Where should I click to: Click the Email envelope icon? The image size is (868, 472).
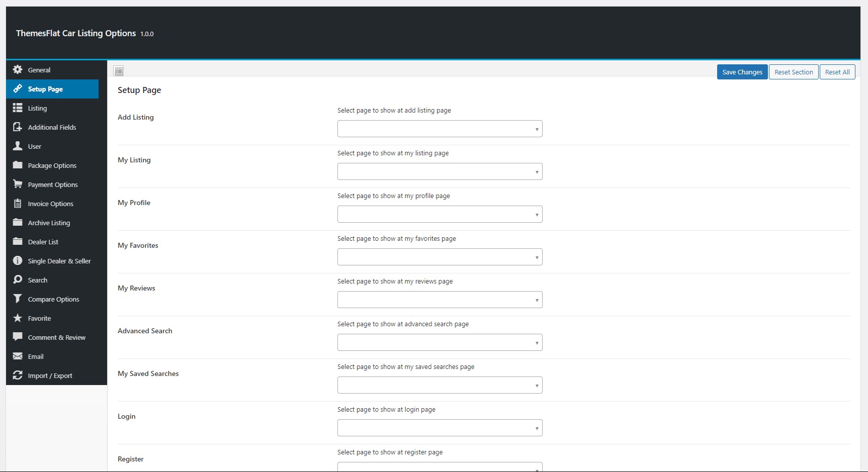(x=18, y=356)
